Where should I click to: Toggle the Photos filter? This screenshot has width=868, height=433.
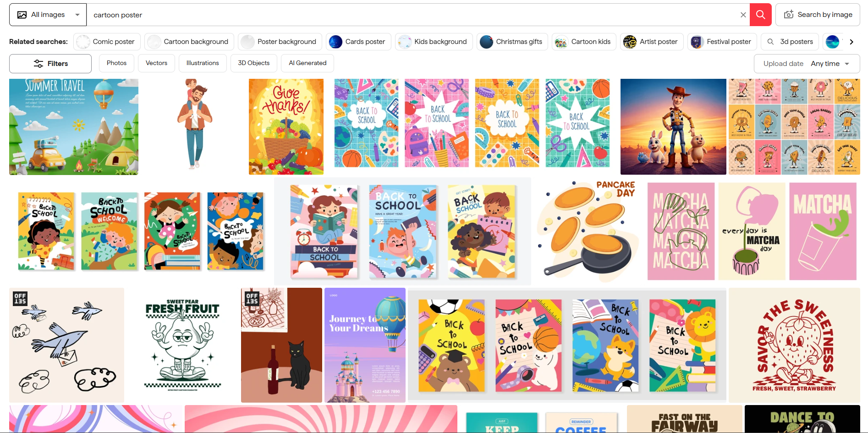pos(116,63)
